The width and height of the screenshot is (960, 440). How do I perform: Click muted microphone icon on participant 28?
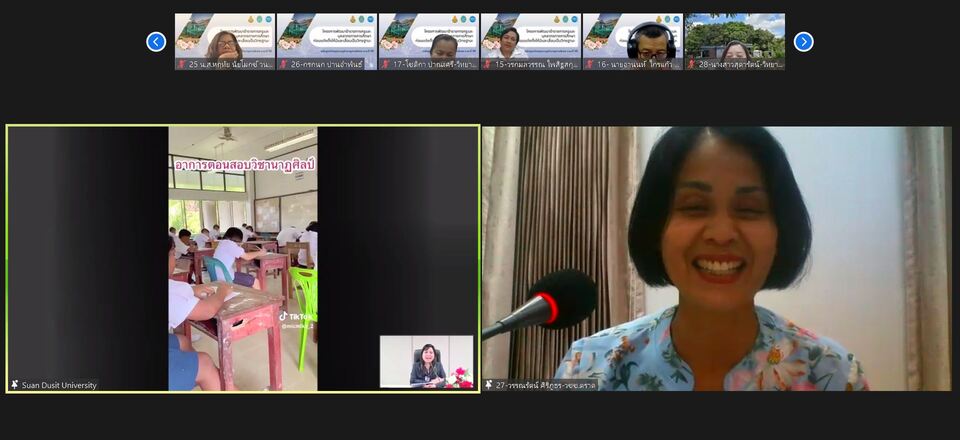692,64
